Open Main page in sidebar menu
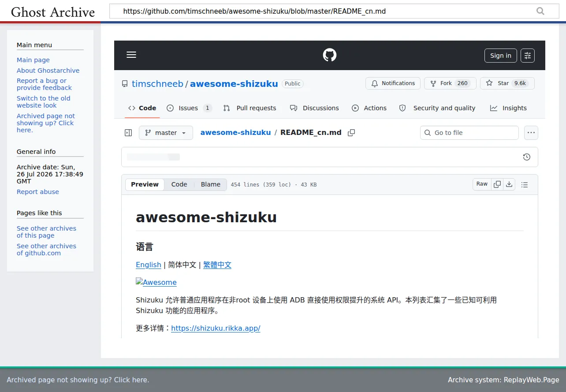The width and height of the screenshot is (566, 392). [33, 60]
